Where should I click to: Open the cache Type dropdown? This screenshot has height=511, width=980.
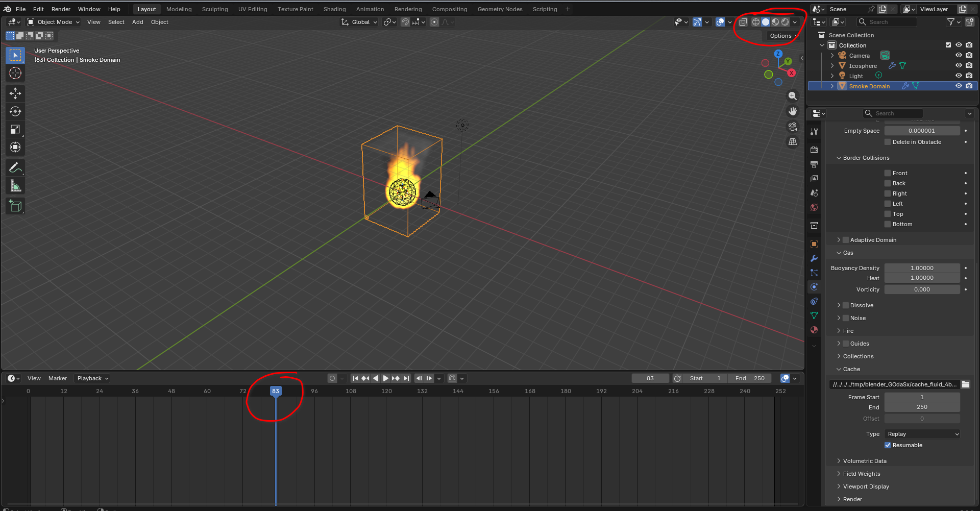tap(922, 434)
